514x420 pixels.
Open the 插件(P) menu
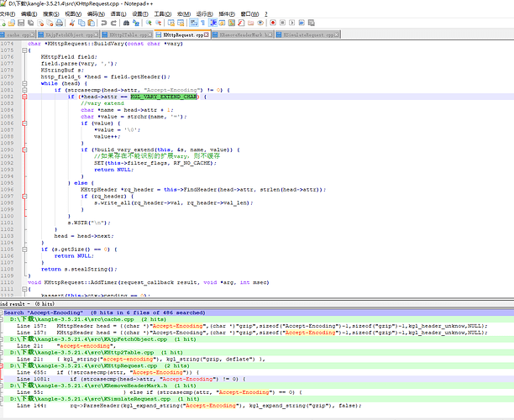(x=227, y=14)
